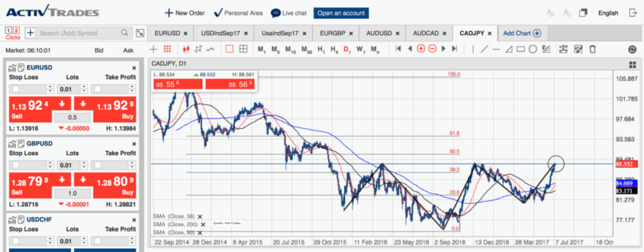Sell EURUSD at 1.13924
This screenshot has height=252, width=644.
pos(40,110)
